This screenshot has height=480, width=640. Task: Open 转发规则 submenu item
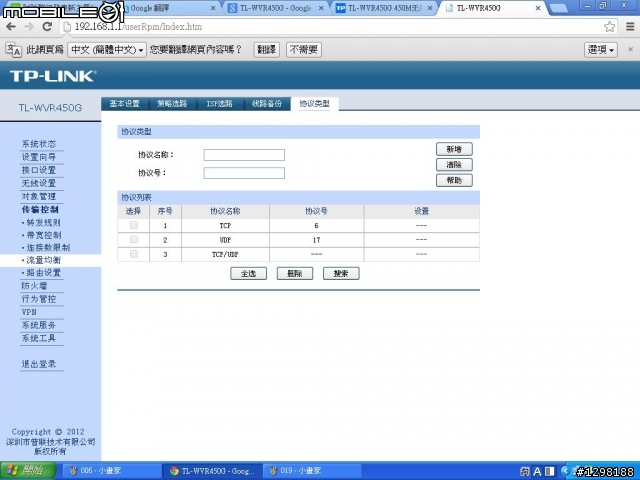point(41,222)
